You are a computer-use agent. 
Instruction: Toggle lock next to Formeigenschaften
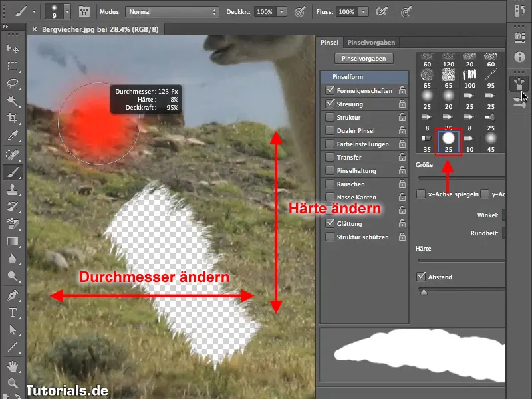pos(402,90)
